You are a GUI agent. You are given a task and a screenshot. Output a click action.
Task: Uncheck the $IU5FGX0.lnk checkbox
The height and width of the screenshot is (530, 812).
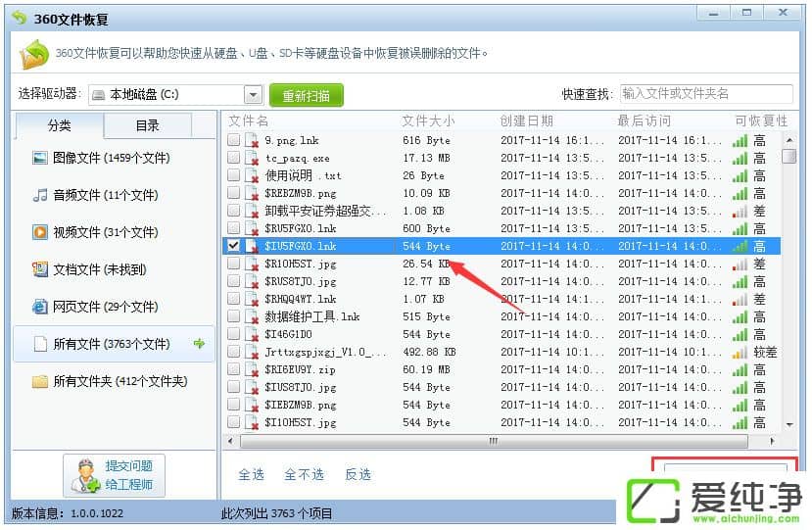[x=234, y=246]
